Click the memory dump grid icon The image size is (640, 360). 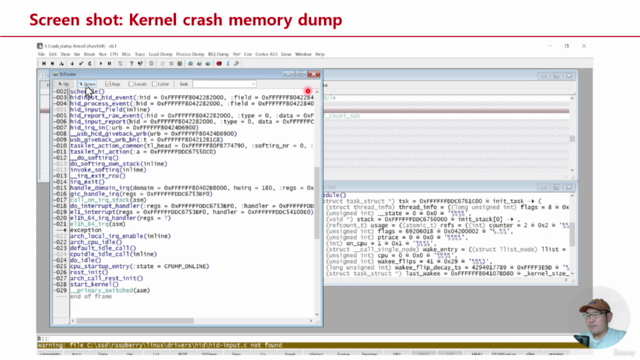pos(180,64)
